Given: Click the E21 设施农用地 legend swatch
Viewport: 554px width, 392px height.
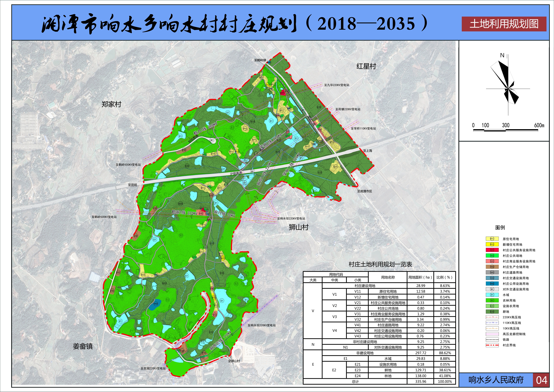Looking at the screenshot, I should tap(492, 306).
